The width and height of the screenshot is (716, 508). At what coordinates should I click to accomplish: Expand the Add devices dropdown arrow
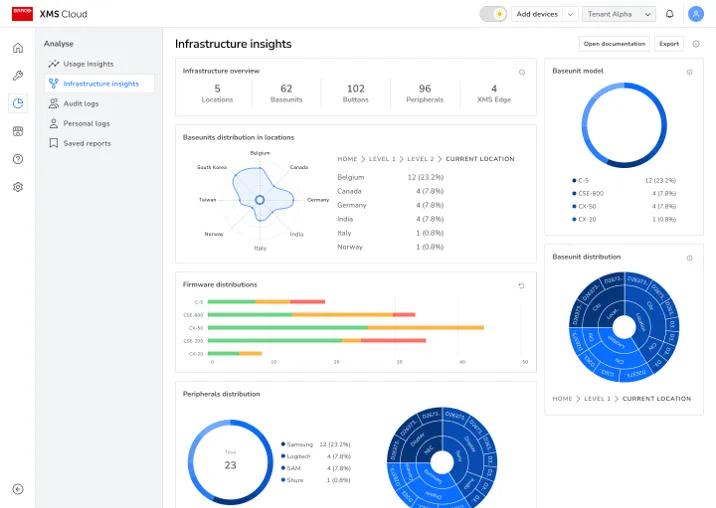tap(570, 14)
